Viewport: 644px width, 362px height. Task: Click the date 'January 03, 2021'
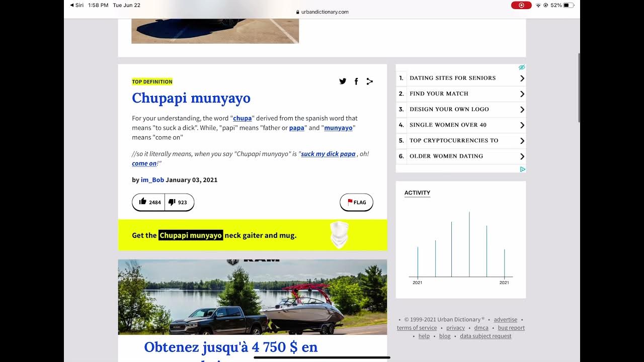point(192,179)
